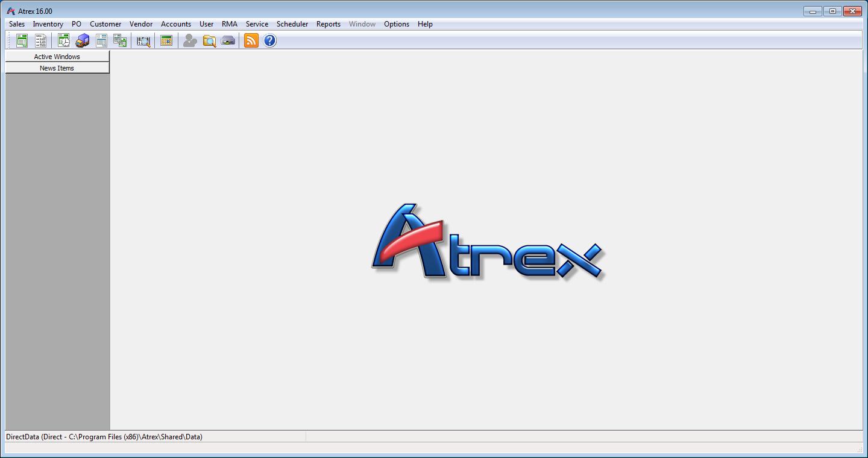
Task: Click the DirectData status bar entry
Action: coord(102,436)
